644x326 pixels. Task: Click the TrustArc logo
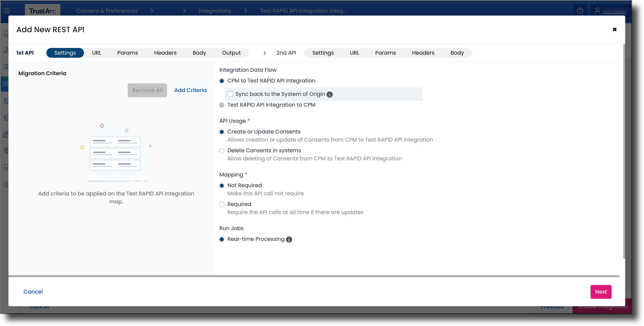point(43,11)
